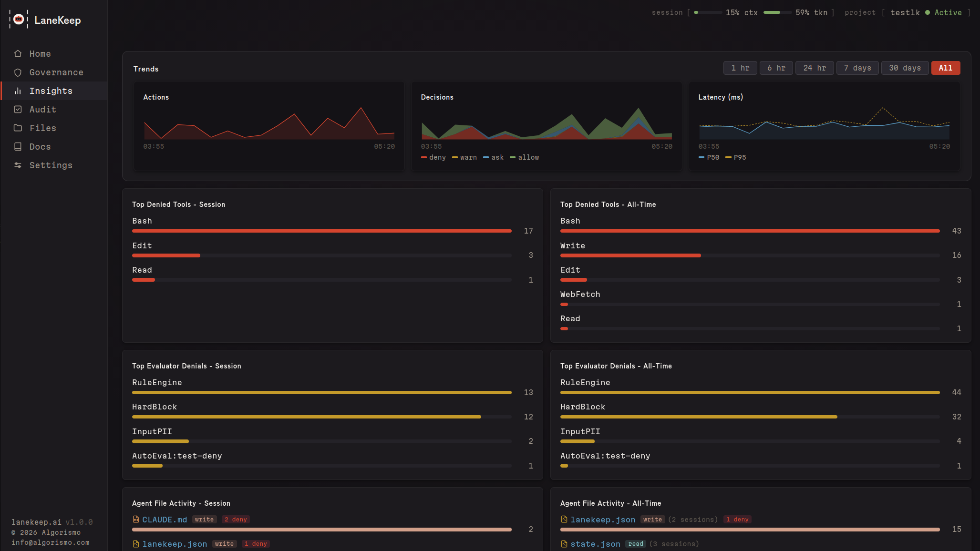Toggle the P95 legend under Latency chart
Image resolution: width=980 pixels, height=551 pixels.
(736, 157)
